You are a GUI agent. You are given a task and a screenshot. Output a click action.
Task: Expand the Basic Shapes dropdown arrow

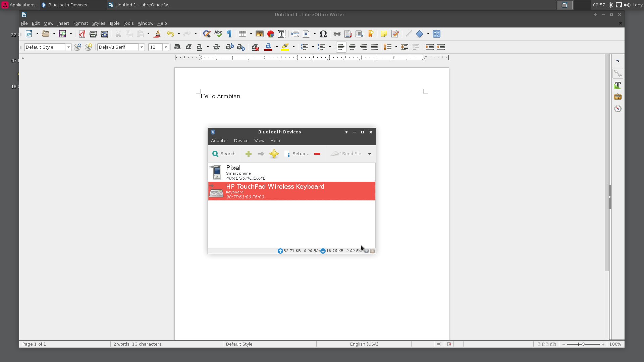[428, 34]
